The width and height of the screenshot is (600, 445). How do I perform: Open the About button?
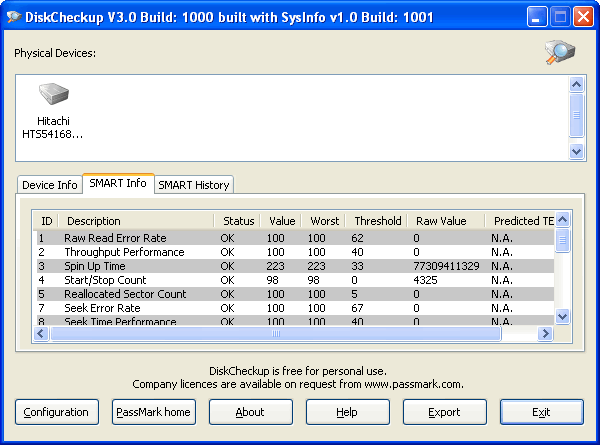pyautogui.click(x=251, y=412)
